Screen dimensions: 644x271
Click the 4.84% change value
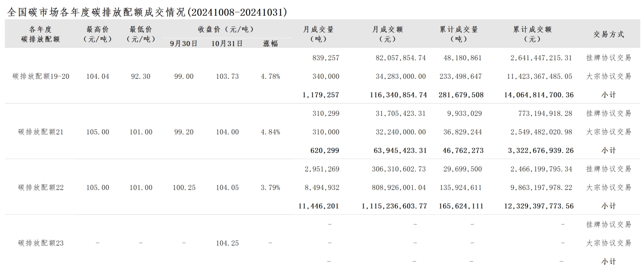click(x=270, y=132)
